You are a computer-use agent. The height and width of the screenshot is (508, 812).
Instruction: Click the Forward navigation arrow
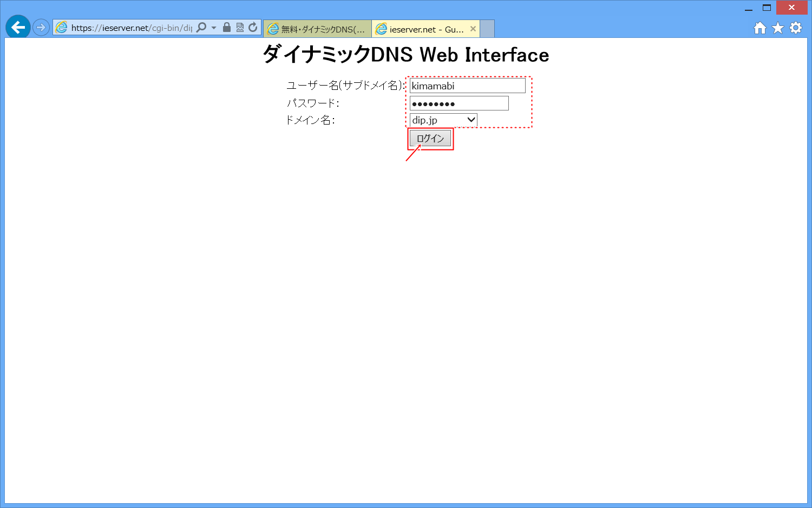click(41, 27)
